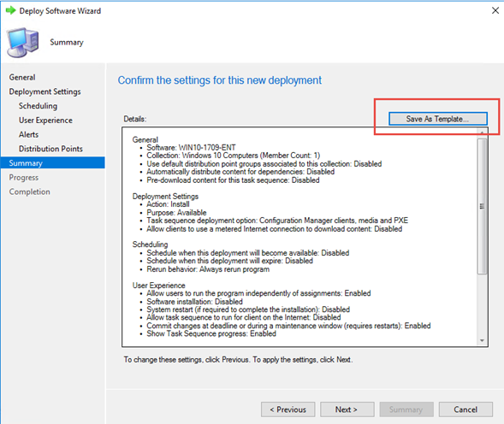Click Allow task sequence on Internet line
The width and height of the screenshot is (504, 424).
[244, 317]
